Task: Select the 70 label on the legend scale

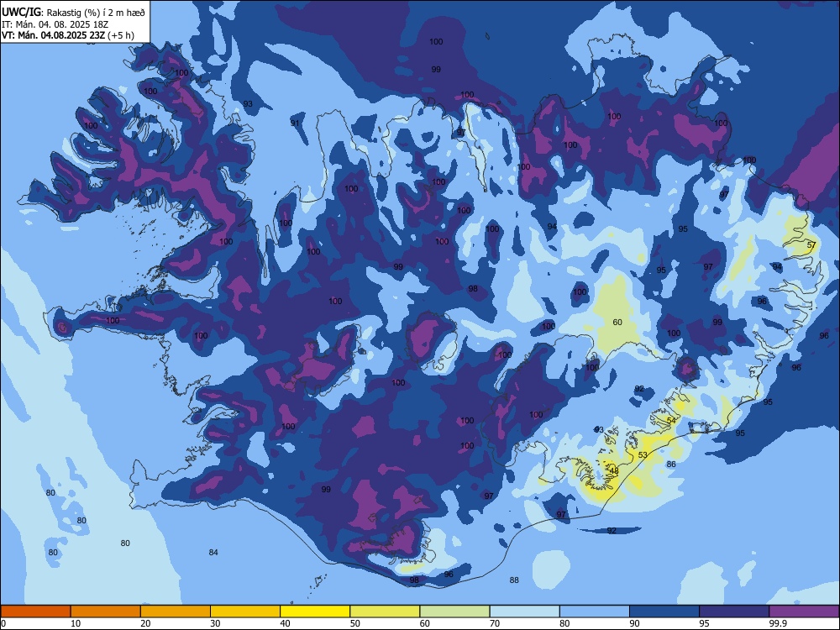Action: tap(495, 623)
